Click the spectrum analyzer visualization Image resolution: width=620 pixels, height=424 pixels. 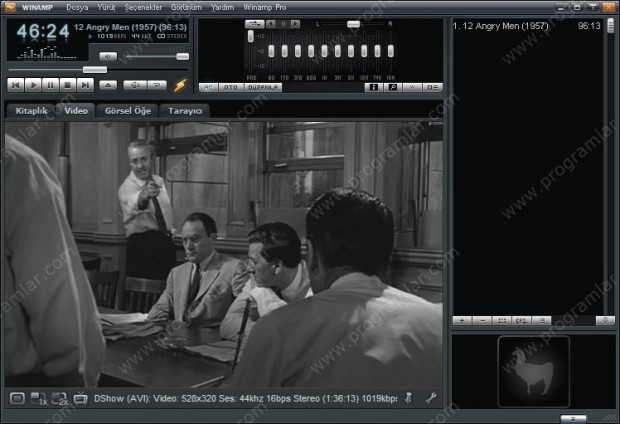(x=47, y=53)
